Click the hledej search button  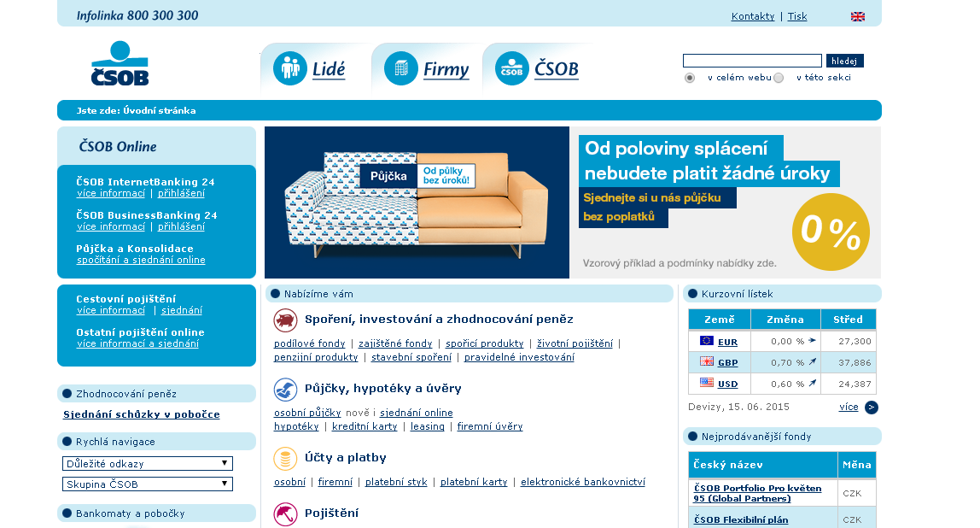point(844,61)
